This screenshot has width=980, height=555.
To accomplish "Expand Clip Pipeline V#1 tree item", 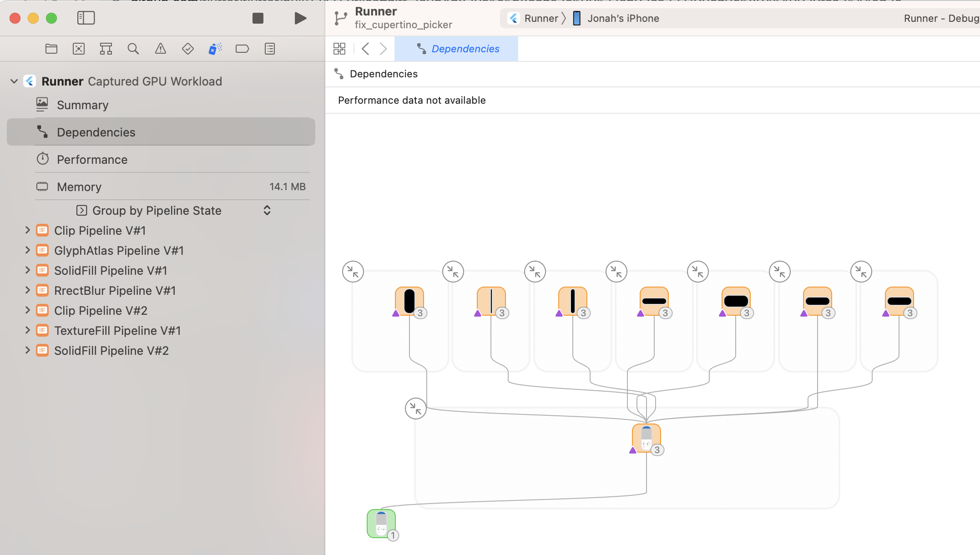I will point(27,230).
